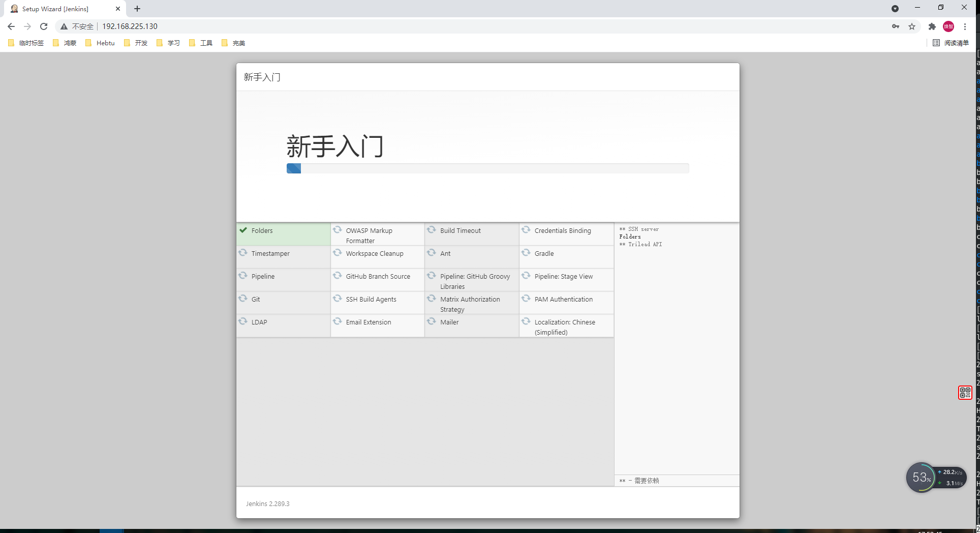Image resolution: width=980 pixels, height=533 pixels.
Task: Click the PAM Authentication label
Action: click(563, 299)
